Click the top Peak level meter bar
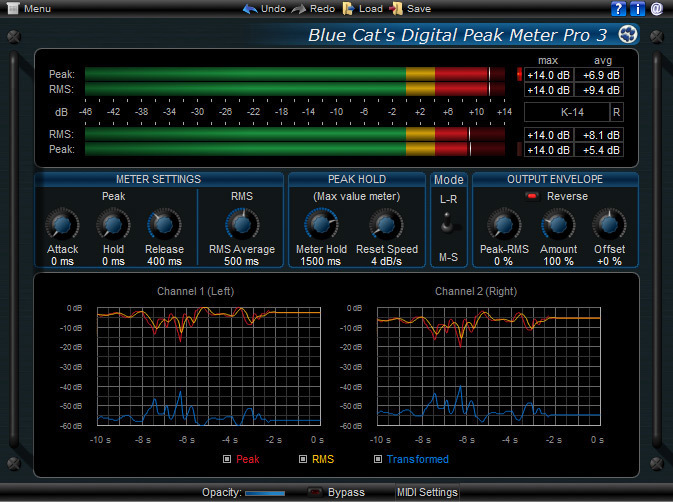Viewport: 673px width, 502px height. (x=295, y=74)
